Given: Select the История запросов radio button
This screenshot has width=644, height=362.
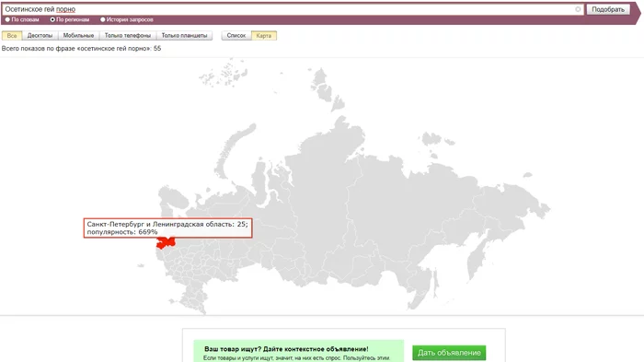Looking at the screenshot, I should click(x=103, y=19).
